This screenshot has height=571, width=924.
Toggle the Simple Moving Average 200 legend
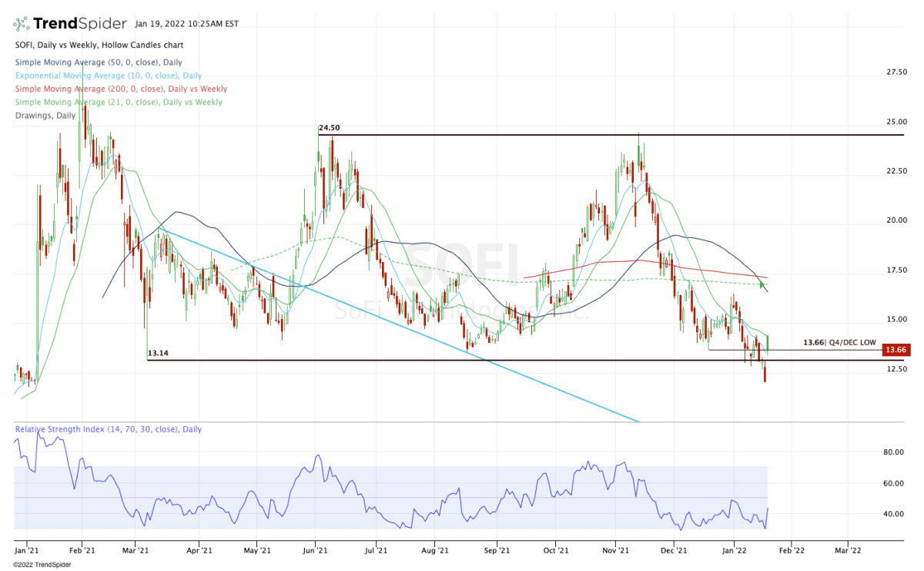point(120,89)
